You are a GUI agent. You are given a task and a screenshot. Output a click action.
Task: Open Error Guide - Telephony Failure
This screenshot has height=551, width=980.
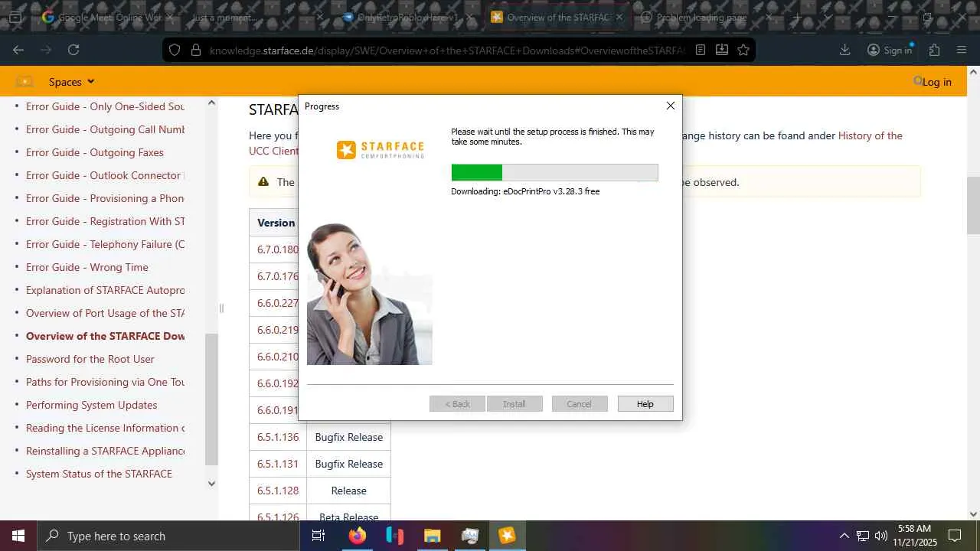(105, 244)
